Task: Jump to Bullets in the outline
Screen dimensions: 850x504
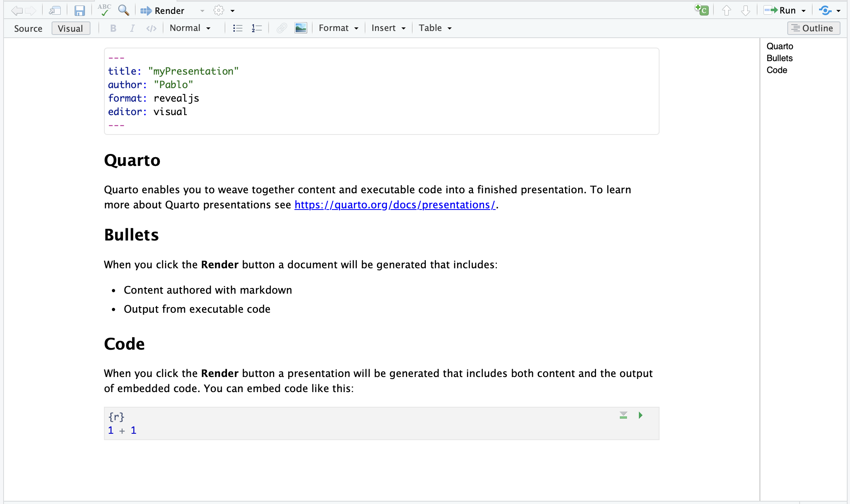Action: tap(779, 58)
